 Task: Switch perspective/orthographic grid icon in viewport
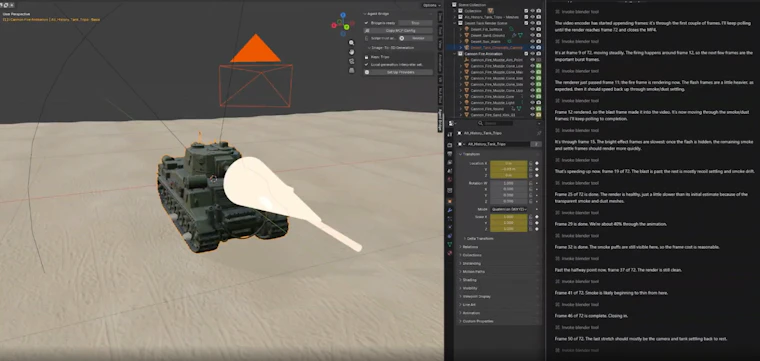tap(351, 70)
